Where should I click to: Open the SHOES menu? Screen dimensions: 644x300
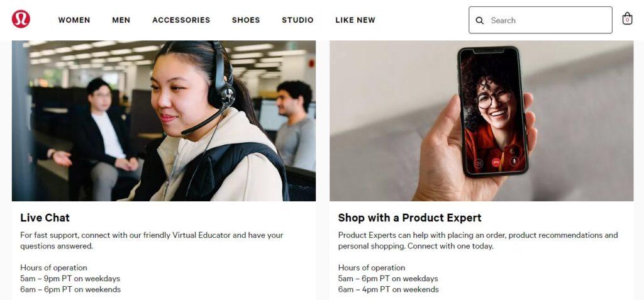(246, 19)
